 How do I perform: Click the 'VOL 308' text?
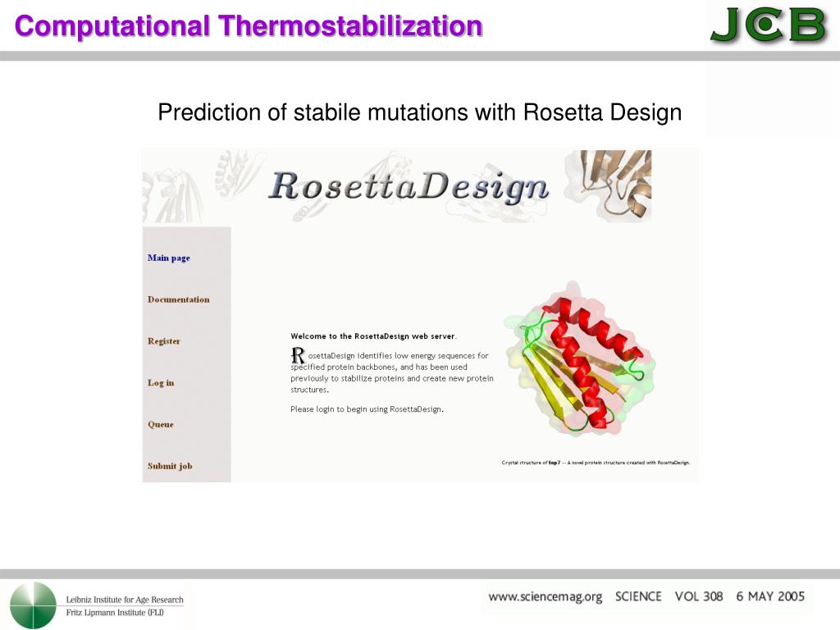(x=699, y=596)
